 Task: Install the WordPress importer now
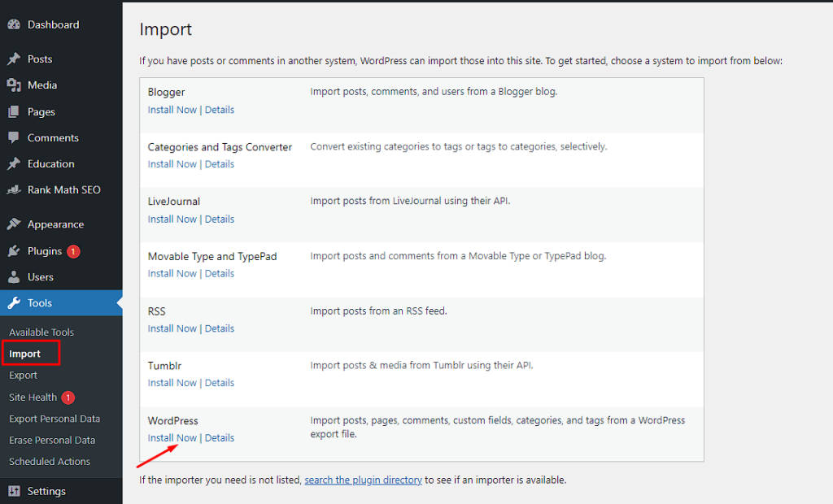pos(172,437)
